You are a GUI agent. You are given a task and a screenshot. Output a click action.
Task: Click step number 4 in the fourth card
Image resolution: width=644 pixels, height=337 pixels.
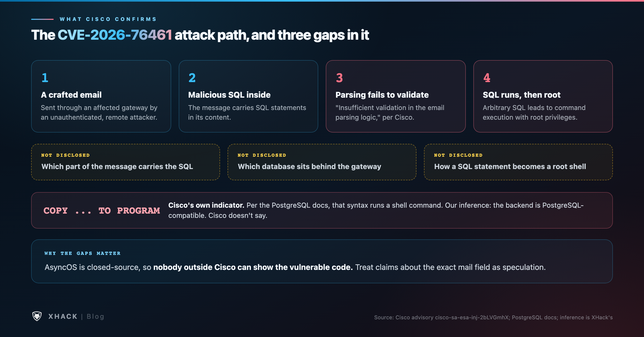pos(487,78)
